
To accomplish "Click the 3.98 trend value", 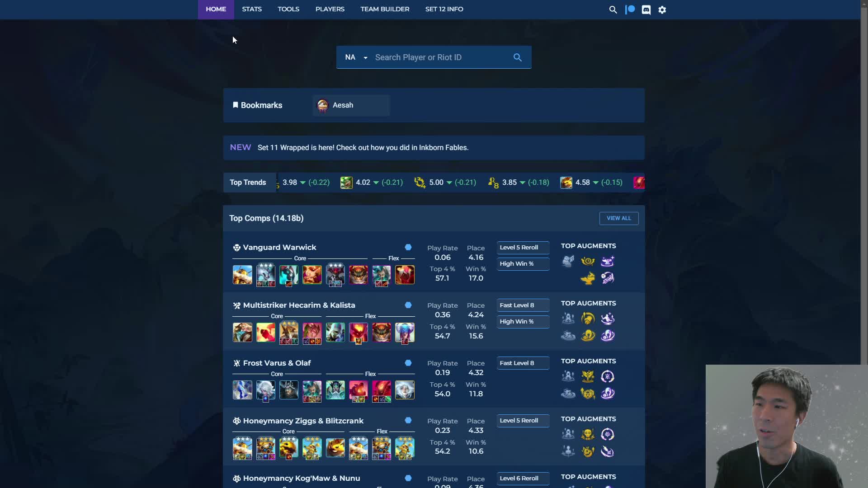I will (290, 183).
